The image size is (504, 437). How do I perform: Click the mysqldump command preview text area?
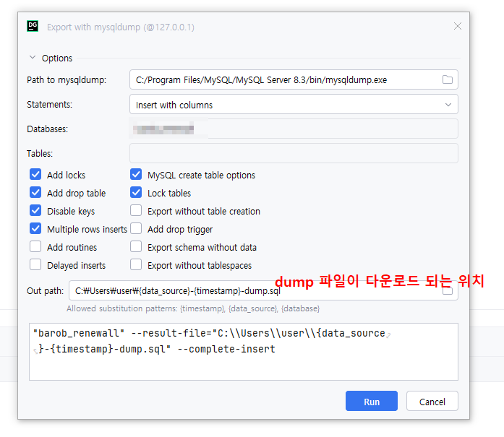(x=243, y=352)
